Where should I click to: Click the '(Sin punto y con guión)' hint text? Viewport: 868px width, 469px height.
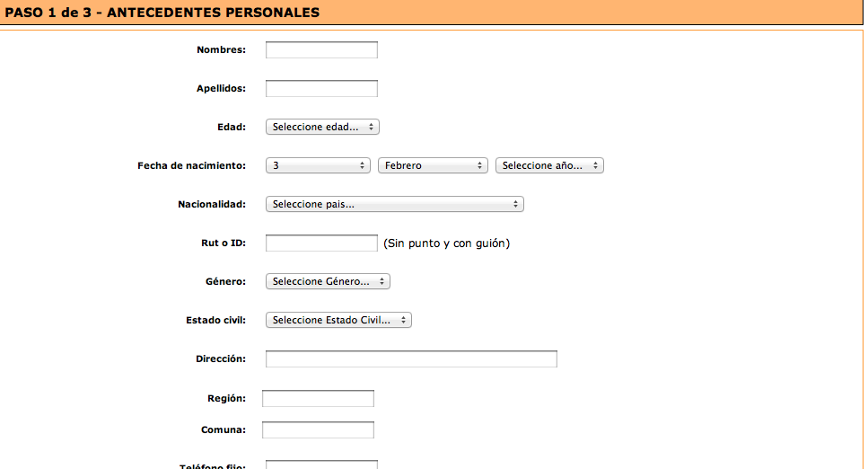click(x=446, y=243)
